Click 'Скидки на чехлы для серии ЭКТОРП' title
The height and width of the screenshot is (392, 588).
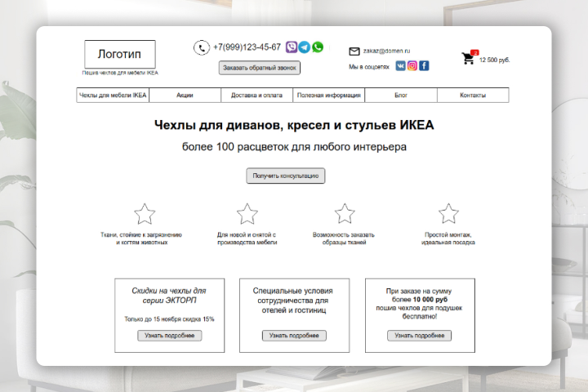(x=169, y=295)
